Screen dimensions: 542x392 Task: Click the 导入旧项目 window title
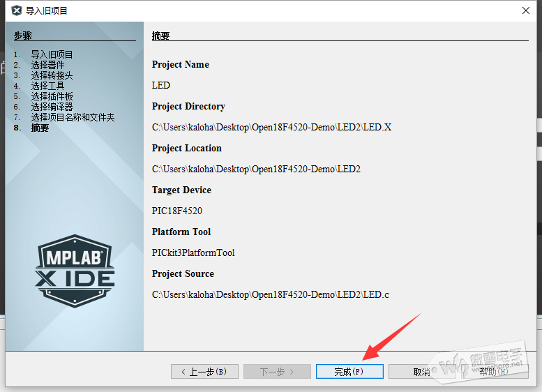point(47,10)
